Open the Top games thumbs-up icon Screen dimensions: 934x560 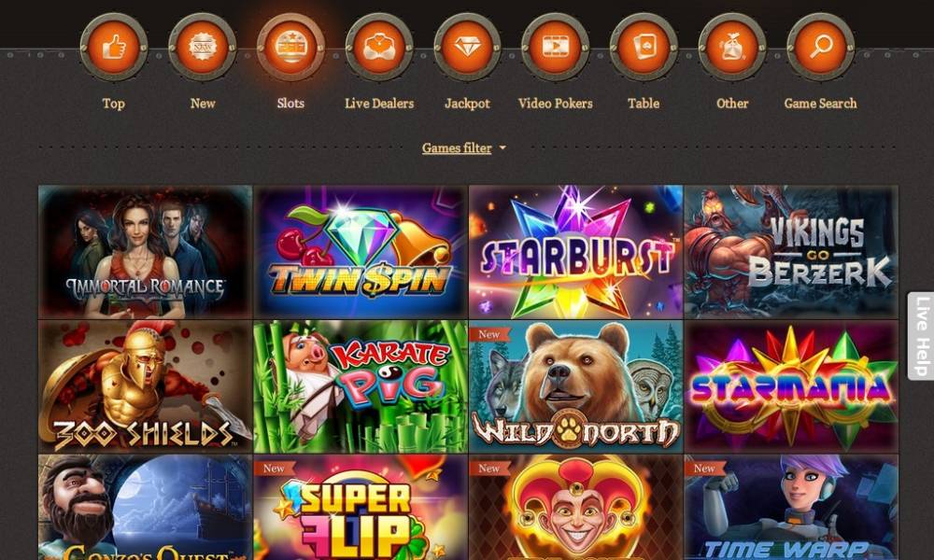(114, 47)
